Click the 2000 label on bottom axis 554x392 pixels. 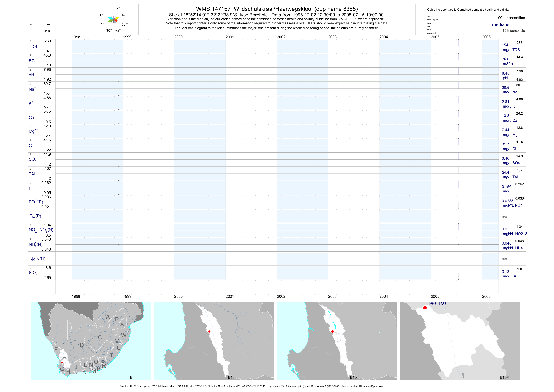point(178,296)
